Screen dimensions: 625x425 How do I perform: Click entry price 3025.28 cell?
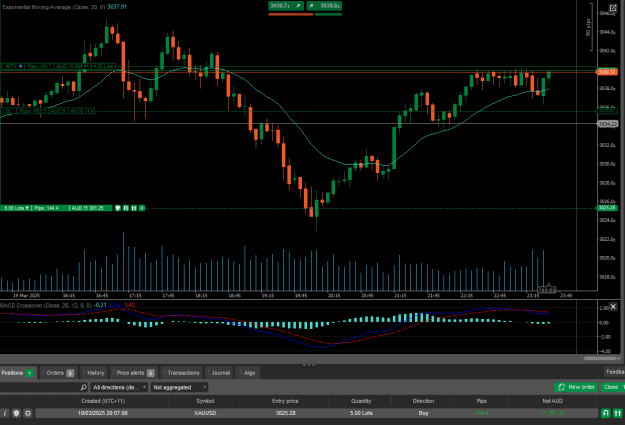tap(285, 413)
